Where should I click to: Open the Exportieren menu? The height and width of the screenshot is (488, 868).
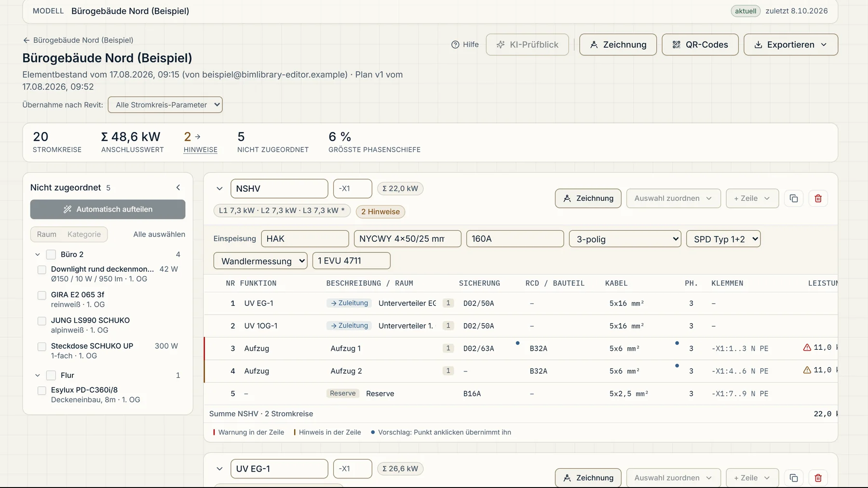pyautogui.click(x=791, y=44)
